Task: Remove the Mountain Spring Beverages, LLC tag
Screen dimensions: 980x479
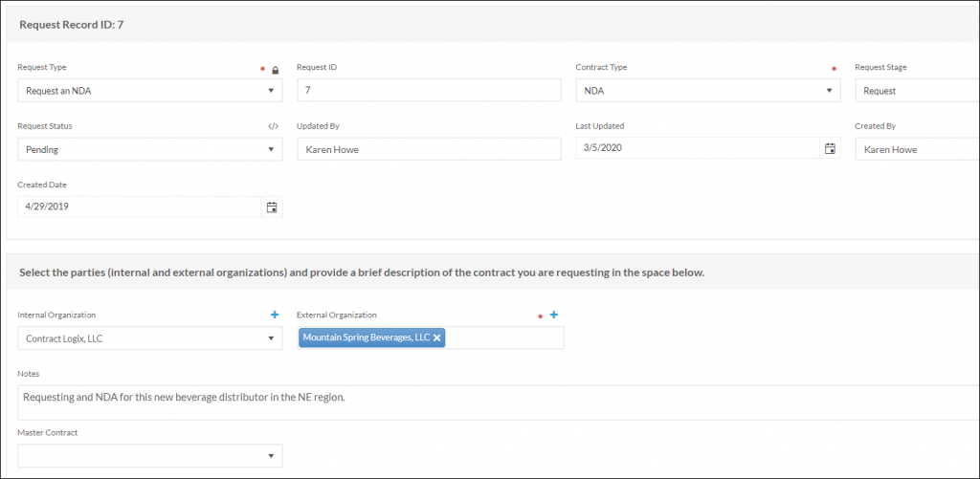Action: [437, 337]
